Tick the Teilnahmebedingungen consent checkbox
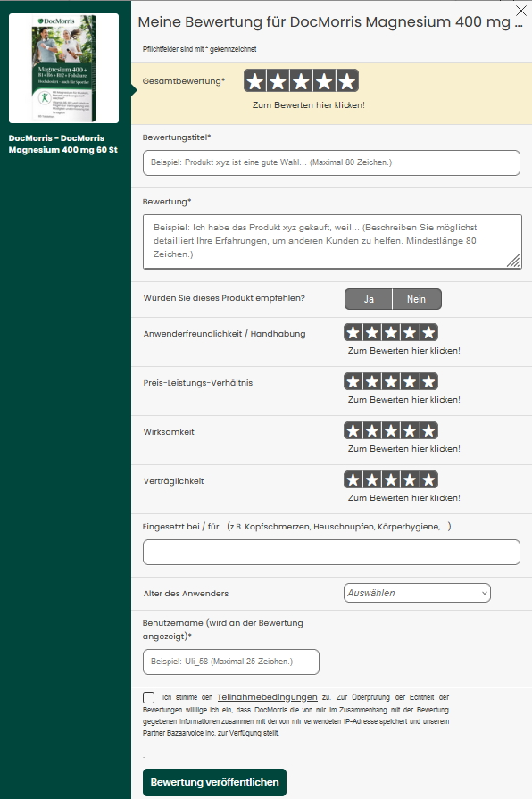Screen dimensions: 532x799 [149, 697]
